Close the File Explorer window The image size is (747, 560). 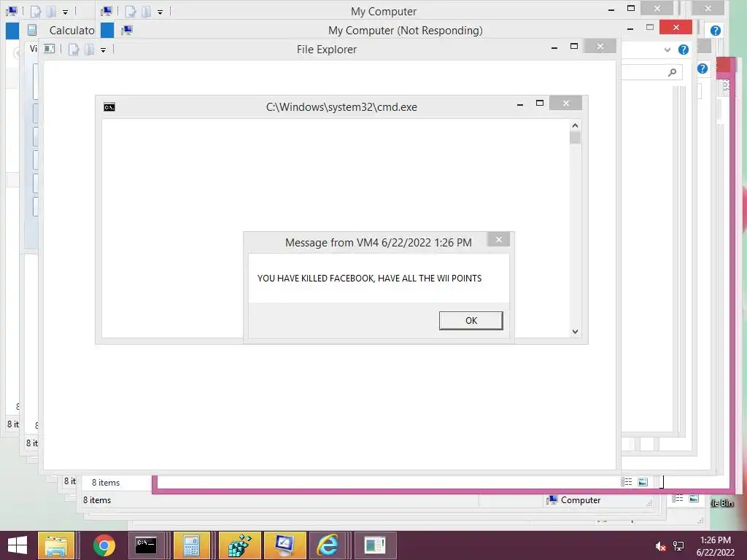[x=600, y=46]
